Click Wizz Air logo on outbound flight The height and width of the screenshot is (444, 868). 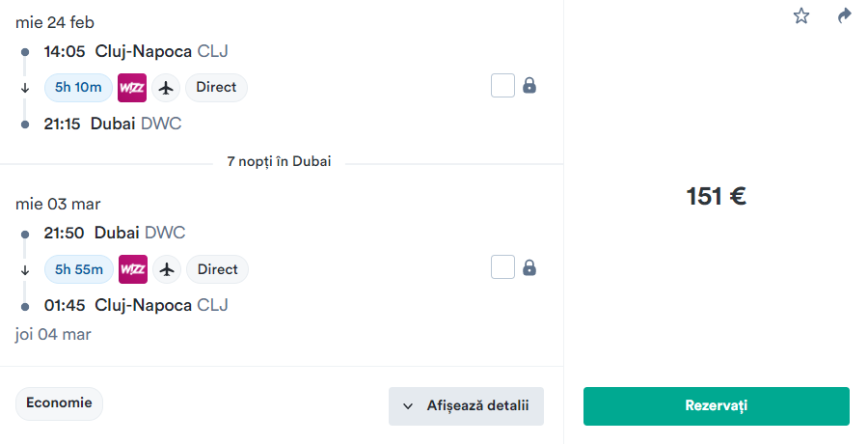click(132, 88)
